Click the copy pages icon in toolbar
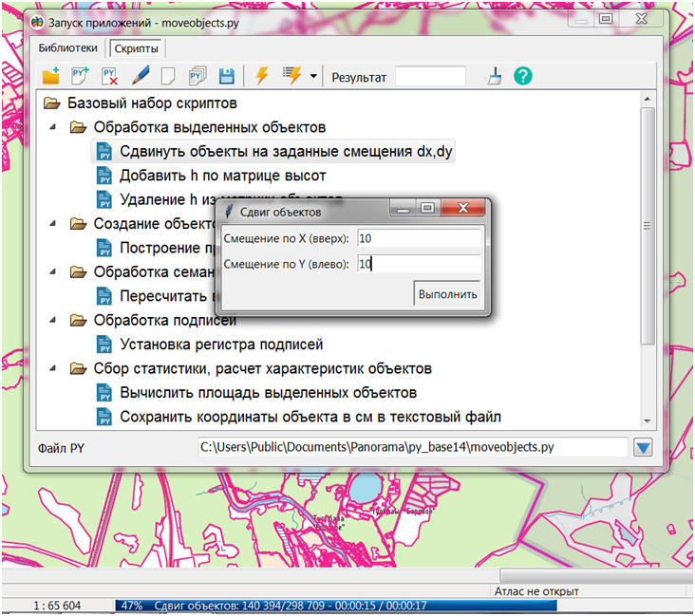Viewport: 695px width, 616px height. click(x=198, y=76)
